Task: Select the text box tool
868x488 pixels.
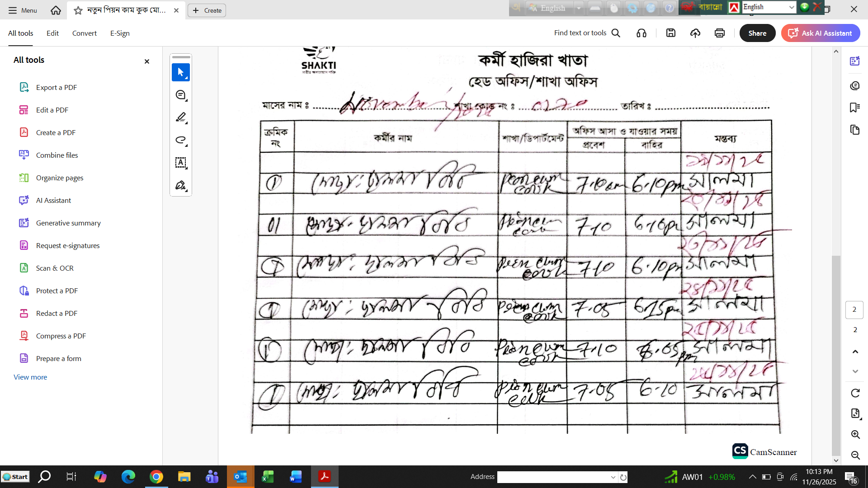Action: [x=180, y=163]
